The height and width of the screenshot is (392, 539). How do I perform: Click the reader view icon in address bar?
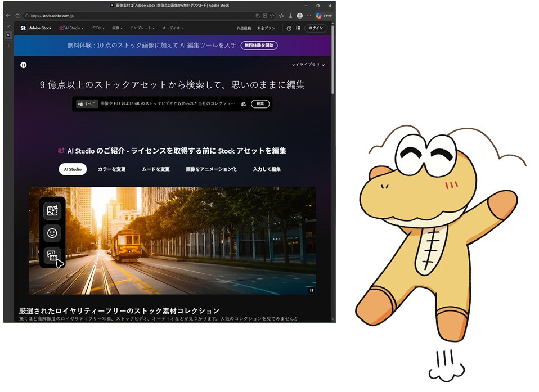pos(264,16)
